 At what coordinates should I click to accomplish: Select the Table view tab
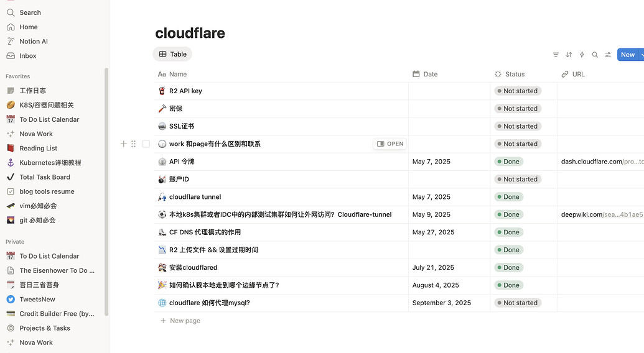[172, 54]
